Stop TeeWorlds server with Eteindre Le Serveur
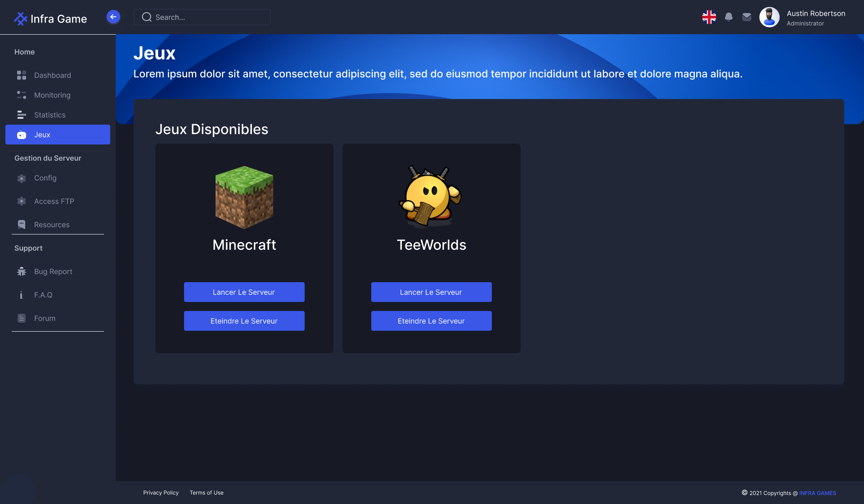The image size is (864, 504). [x=432, y=321]
